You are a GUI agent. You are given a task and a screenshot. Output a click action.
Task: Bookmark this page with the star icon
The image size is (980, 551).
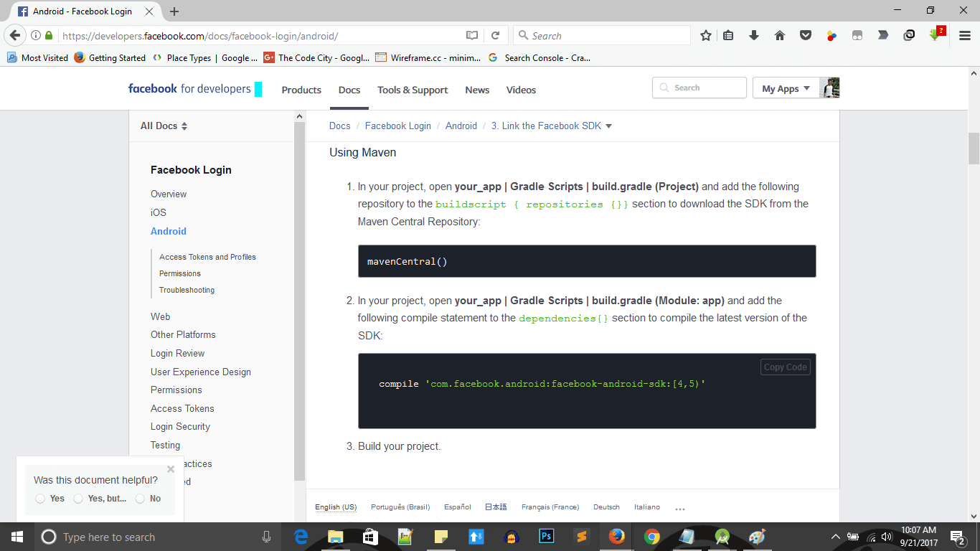tap(706, 35)
